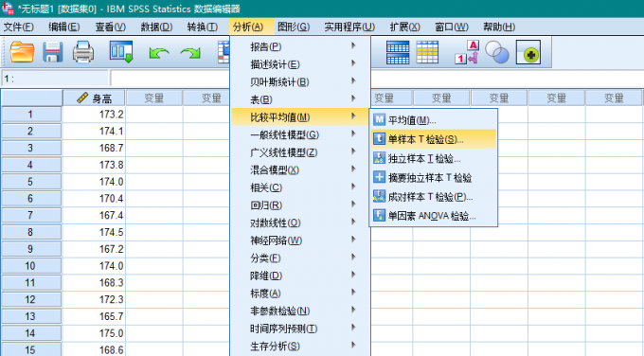Open the 转换(T) menu
This screenshot has height=356, width=644.
tap(203, 27)
